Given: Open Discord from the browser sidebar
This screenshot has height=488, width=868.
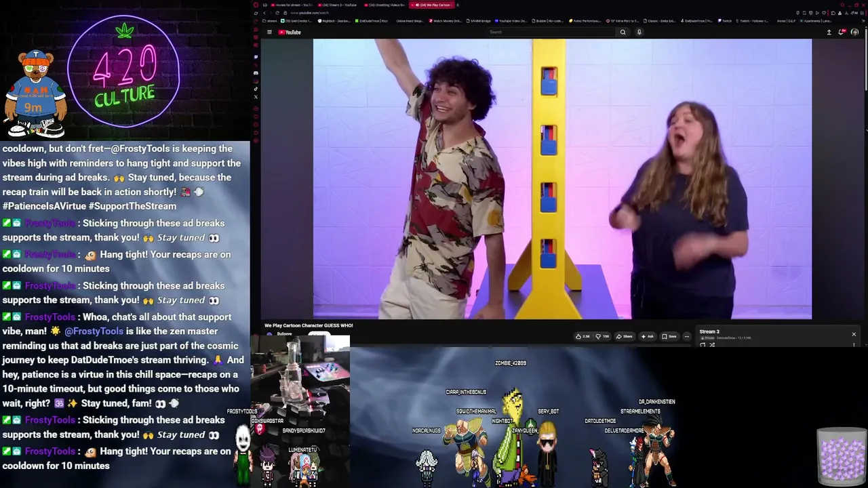Looking at the screenshot, I should (256, 73).
